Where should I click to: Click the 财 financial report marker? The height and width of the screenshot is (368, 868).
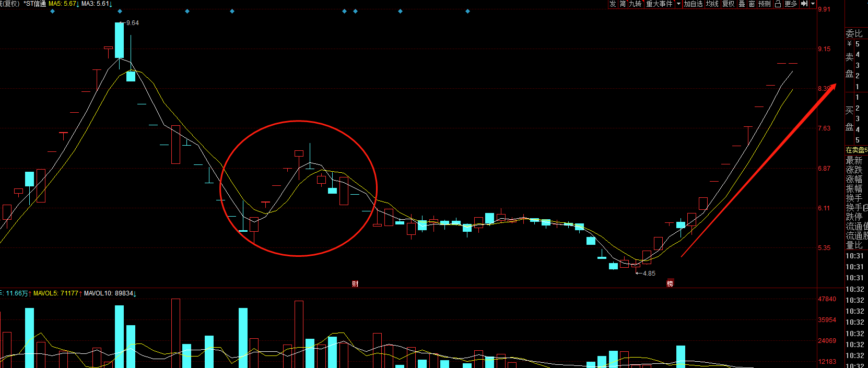(x=355, y=283)
